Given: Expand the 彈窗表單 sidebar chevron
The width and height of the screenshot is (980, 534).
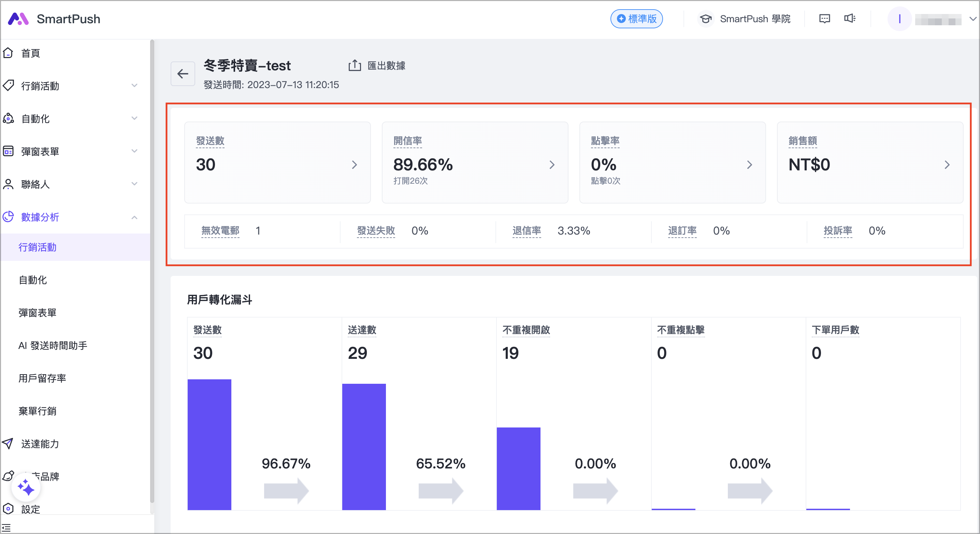Looking at the screenshot, I should click(x=134, y=151).
